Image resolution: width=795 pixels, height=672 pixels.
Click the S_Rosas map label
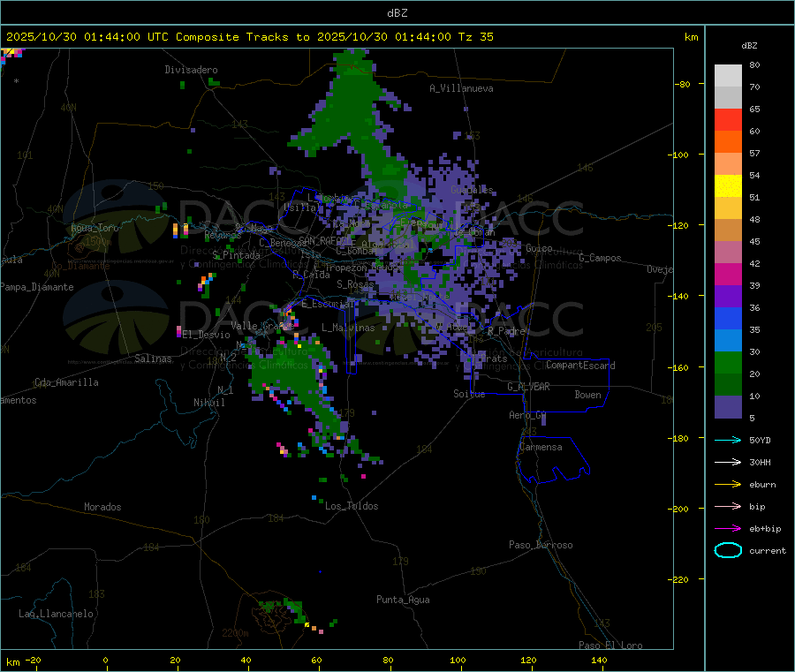tap(355, 285)
